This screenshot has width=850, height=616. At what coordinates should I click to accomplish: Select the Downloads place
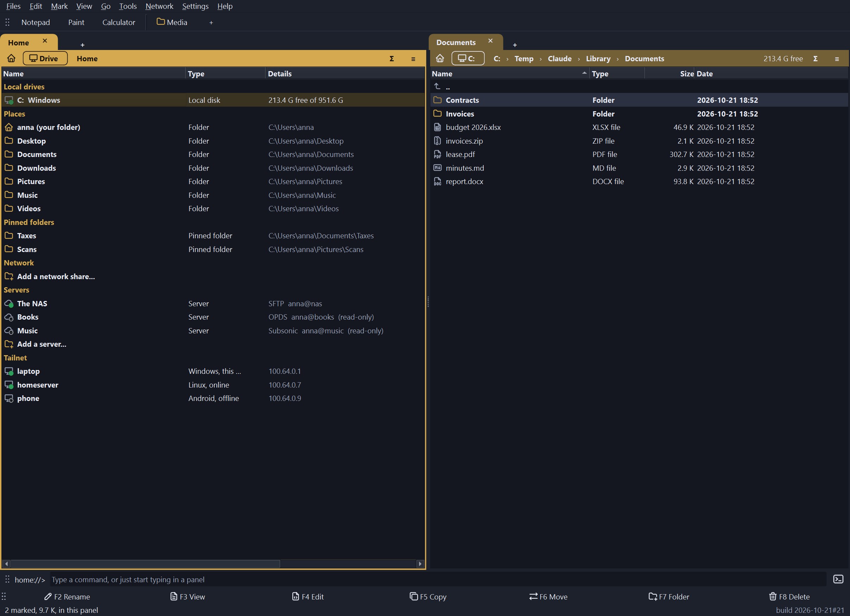(x=213, y=168)
